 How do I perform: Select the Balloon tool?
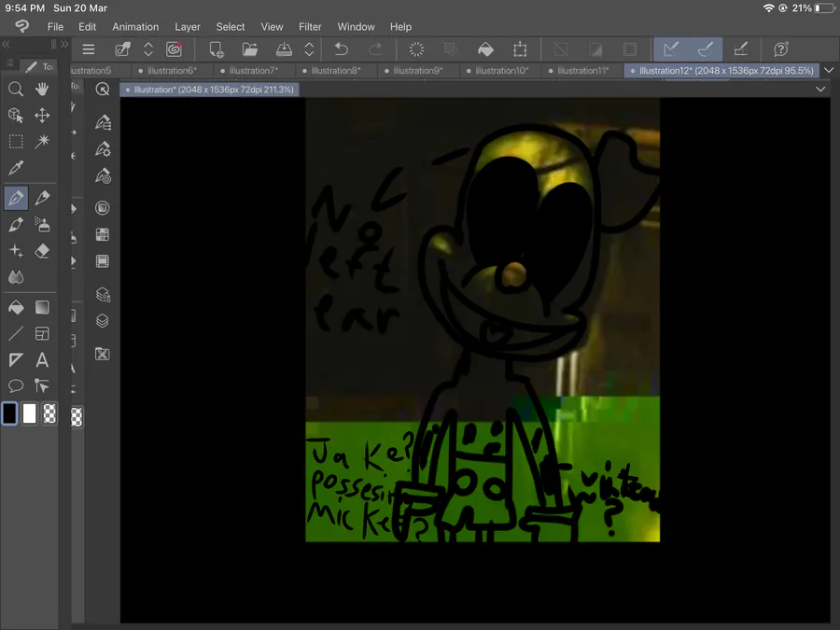pos(16,385)
